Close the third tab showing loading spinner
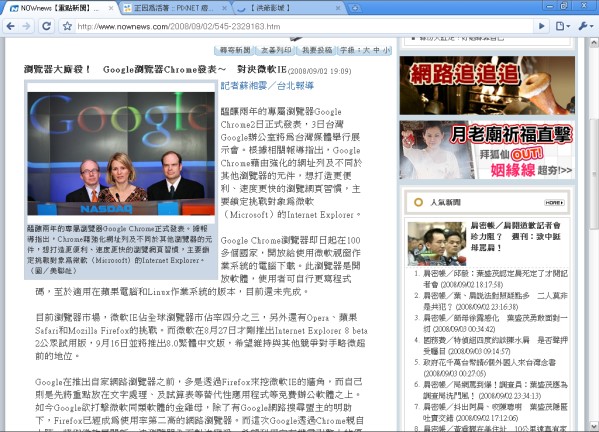The image size is (599, 432). [x=338, y=8]
